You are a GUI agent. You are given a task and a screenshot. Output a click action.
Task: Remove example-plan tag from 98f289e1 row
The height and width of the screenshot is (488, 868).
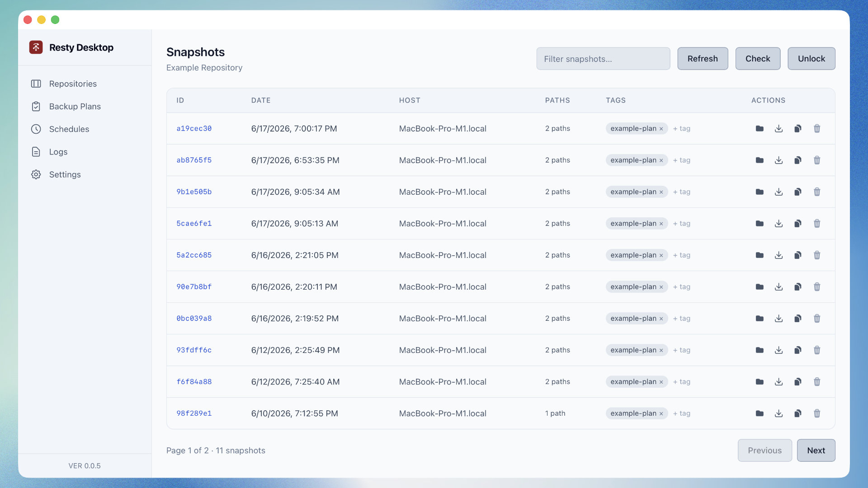pos(661,413)
